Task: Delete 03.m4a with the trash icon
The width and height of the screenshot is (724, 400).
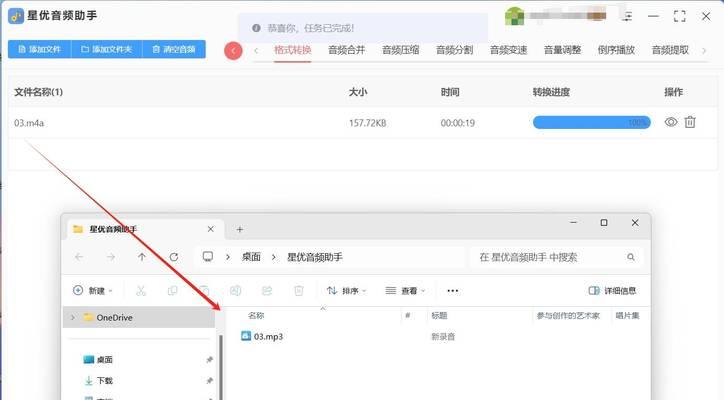Action: 690,122
